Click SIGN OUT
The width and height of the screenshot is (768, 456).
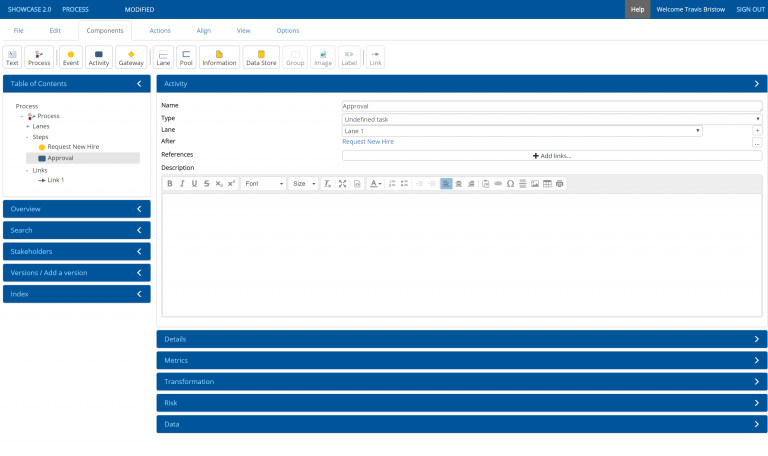click(x=750, y=9)
